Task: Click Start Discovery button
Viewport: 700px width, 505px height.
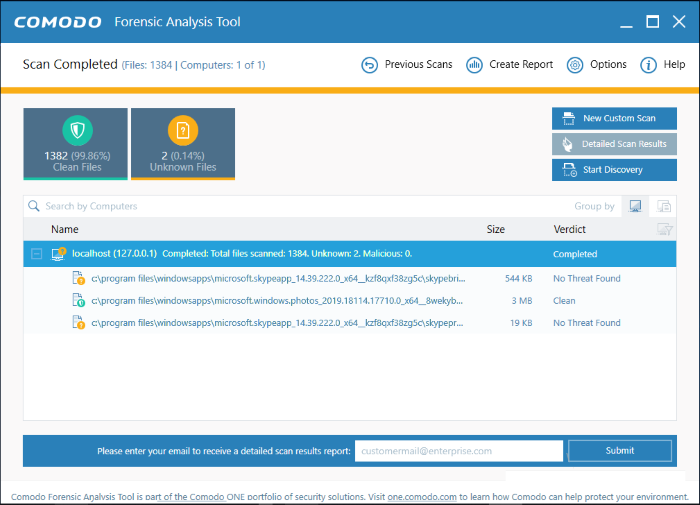Action: tap(614, 170)
